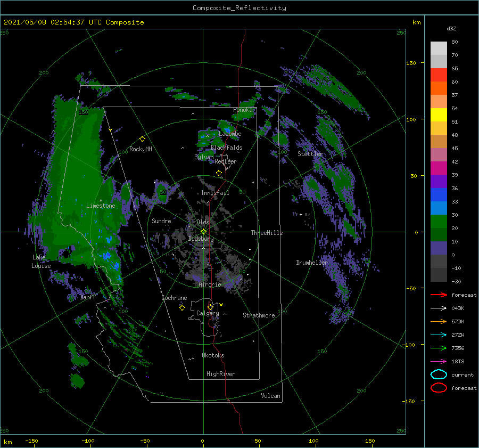Click the Cochrane label
The image size is (479, 448).
[x=174, y=298]
